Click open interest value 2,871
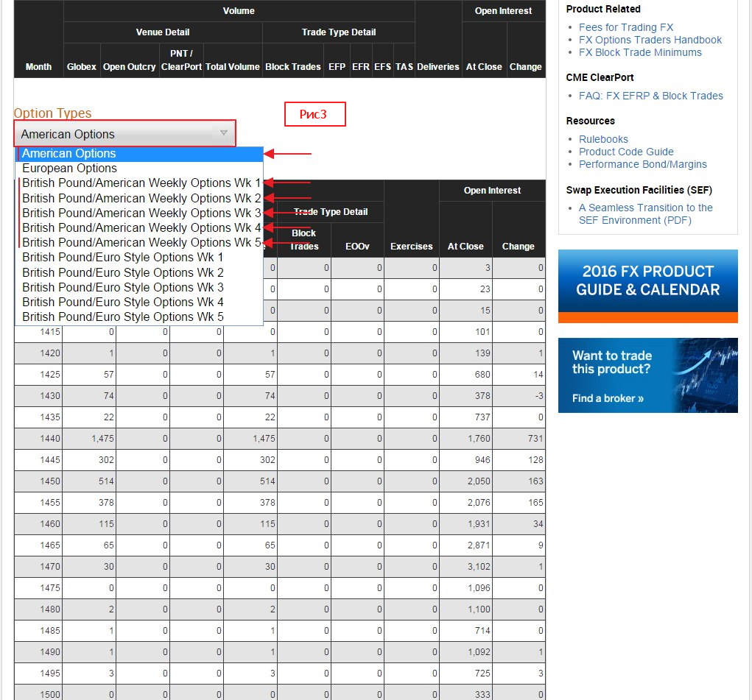Image resolution: width=752 pixels, height=700 pixels. [x=479, y=545]
